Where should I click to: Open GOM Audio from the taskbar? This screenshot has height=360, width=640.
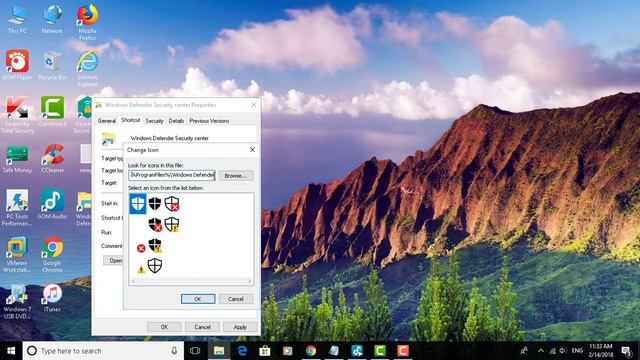point(357,351)
